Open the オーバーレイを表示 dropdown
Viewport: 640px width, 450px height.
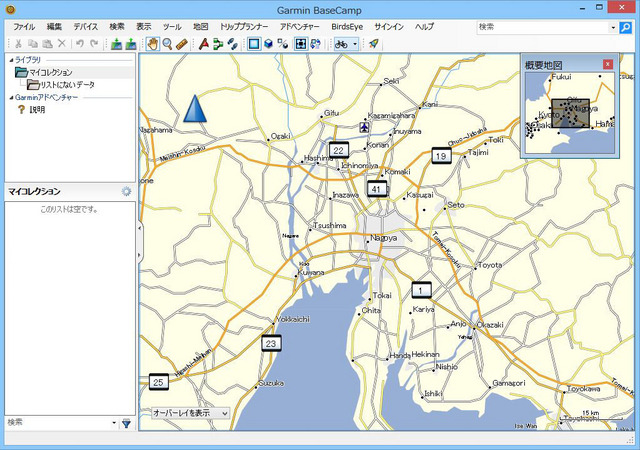(x=190, y=413)
